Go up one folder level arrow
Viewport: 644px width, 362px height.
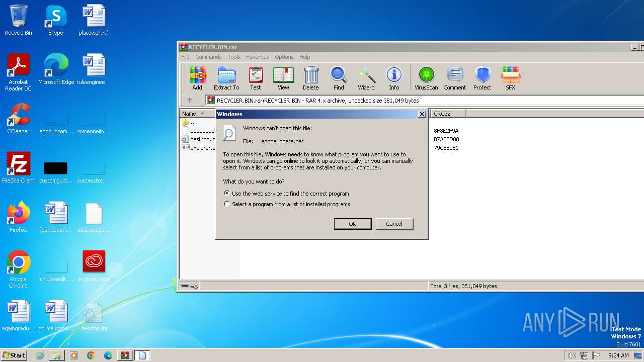pyautogui.click(x=190, y=100)
